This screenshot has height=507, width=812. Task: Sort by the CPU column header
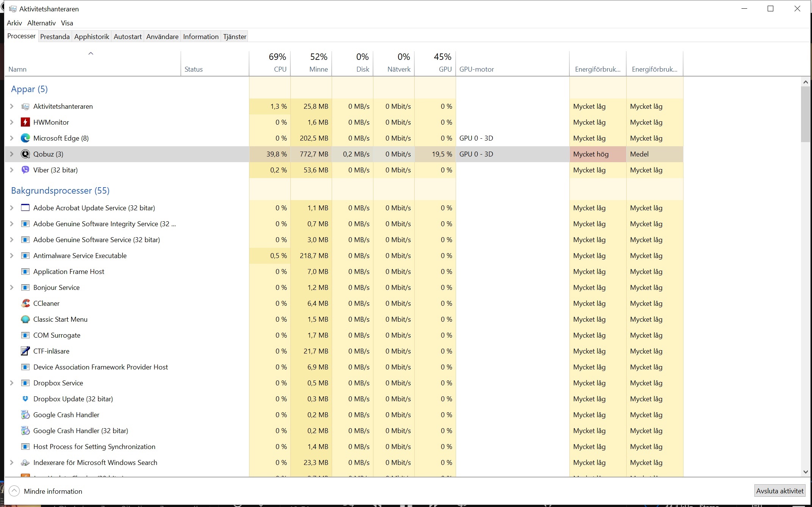pyautogui.click(x=270, y=63)
